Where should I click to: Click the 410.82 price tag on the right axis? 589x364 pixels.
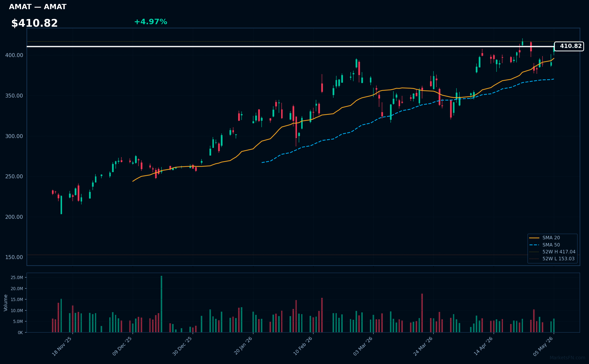tap(569, 46)
